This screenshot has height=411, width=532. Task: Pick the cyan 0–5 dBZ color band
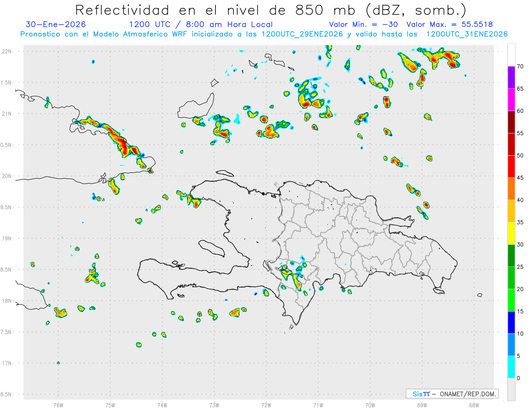pyautogui.click(x=511, y=367)
